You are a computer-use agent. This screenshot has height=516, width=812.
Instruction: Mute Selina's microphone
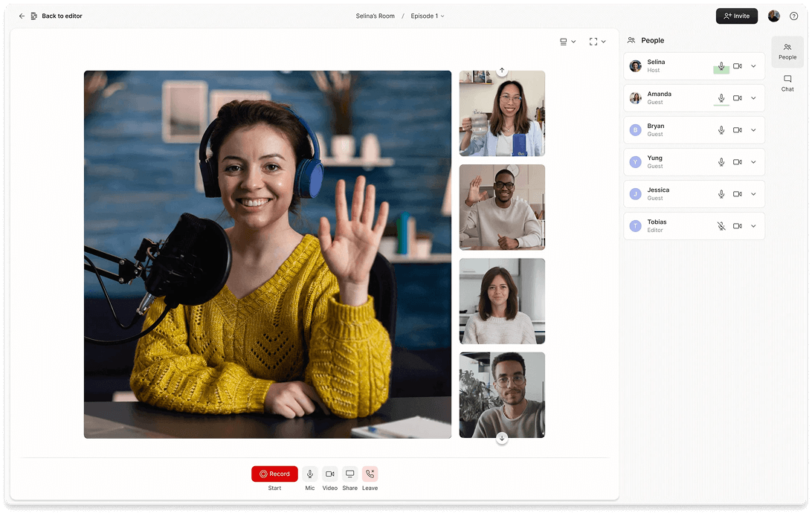pos(721,66)
